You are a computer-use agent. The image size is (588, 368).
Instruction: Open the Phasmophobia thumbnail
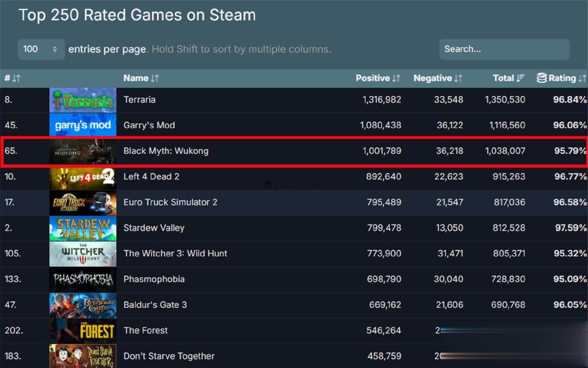coord(83,279)
